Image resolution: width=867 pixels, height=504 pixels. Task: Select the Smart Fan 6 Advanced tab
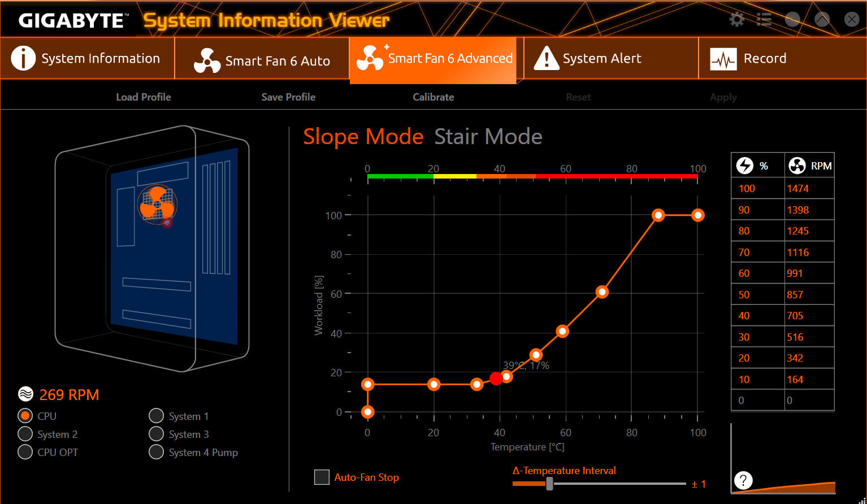433,60
